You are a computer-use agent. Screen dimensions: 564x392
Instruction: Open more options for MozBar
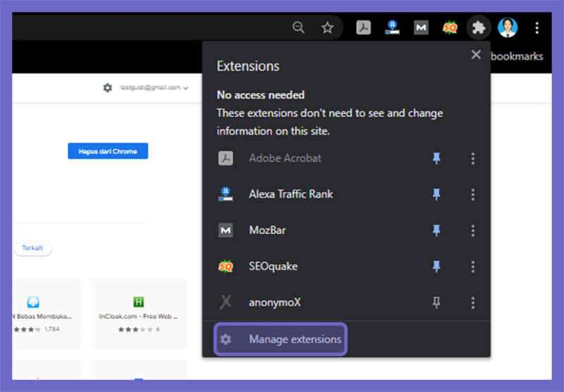point(472,230)
